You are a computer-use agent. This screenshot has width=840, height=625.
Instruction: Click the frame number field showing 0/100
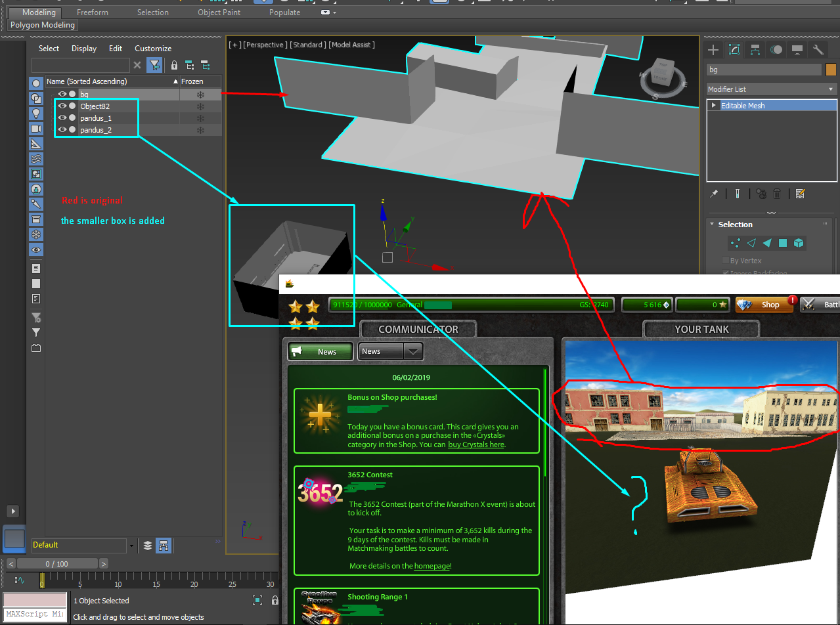tap(57, 563)
